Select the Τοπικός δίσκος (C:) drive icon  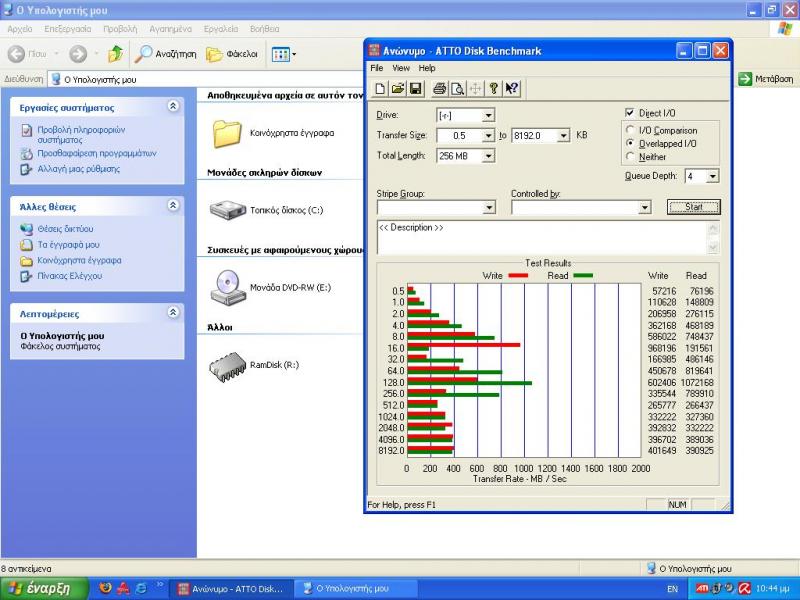[x=228, y=210]
